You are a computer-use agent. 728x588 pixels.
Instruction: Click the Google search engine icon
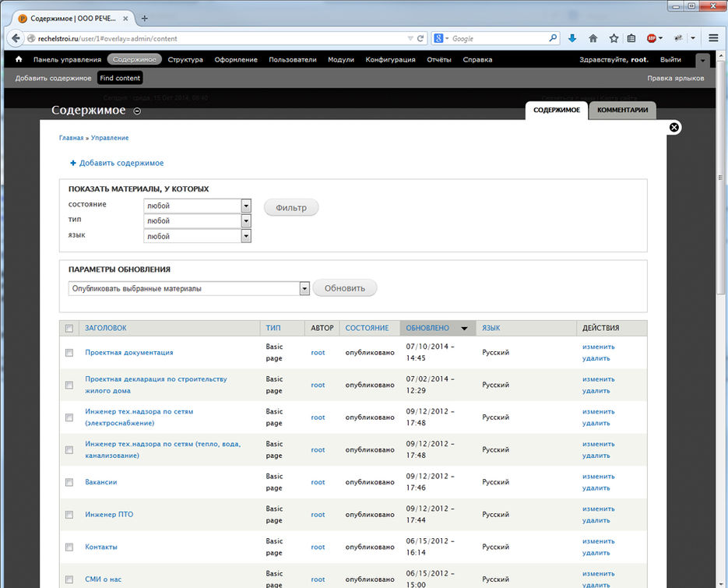pyautogui.click(x=438, y=38)
